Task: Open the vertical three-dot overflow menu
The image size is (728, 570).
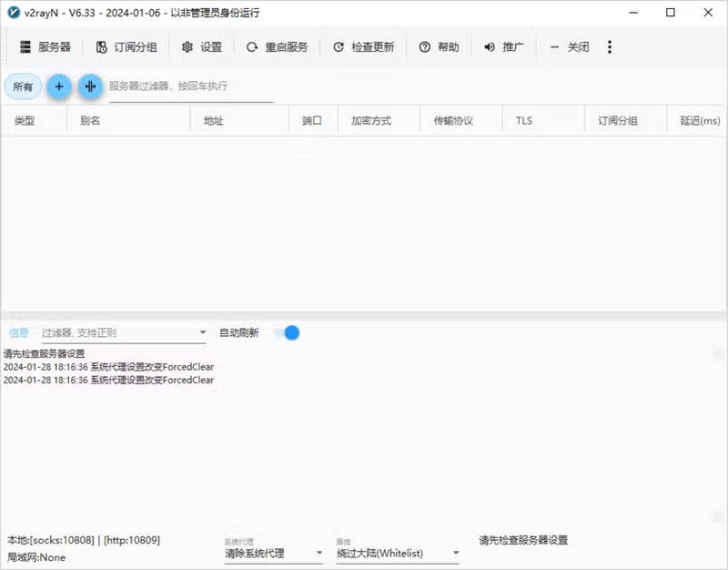Action: (x=609, y=46)
